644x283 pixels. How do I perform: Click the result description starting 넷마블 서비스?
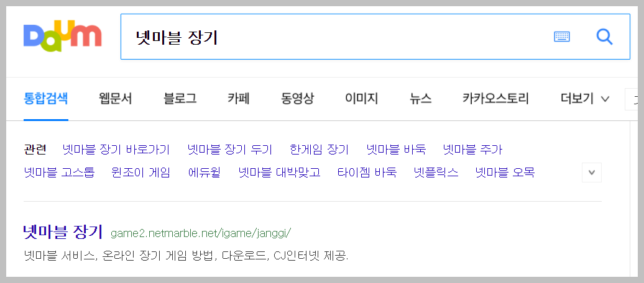186,256
